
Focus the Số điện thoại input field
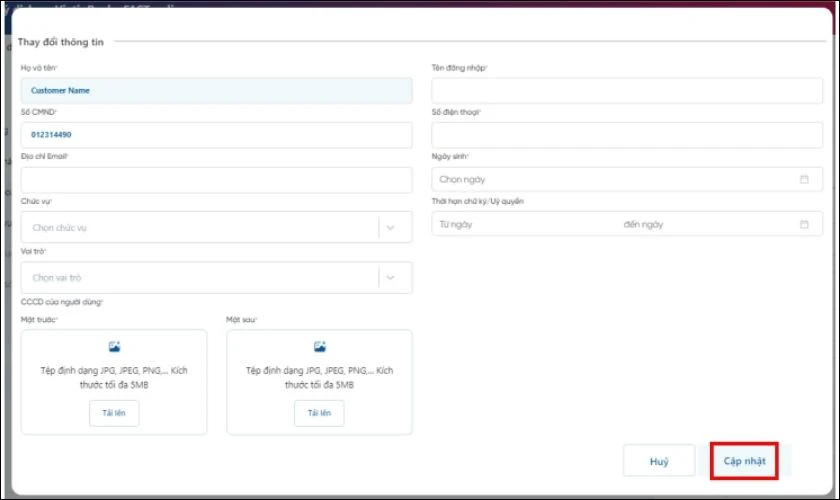click(627, 135)
